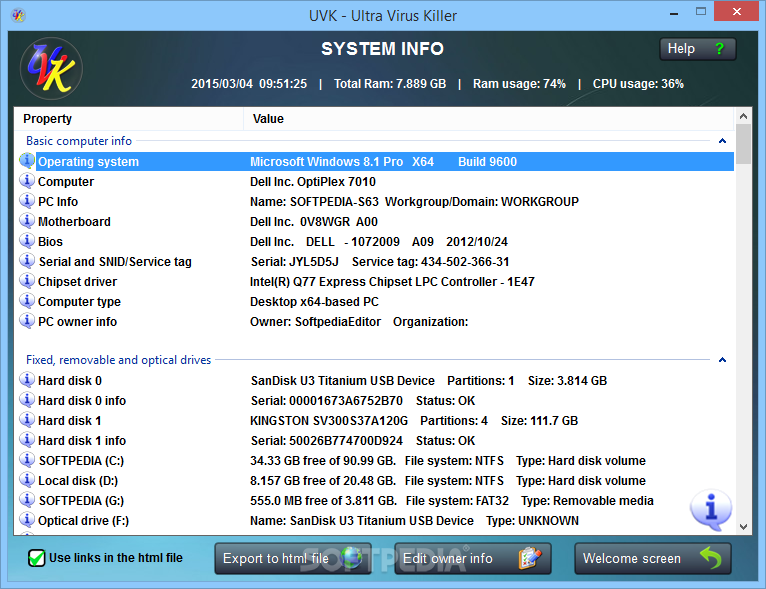Screen dimensions: 766x589
Task: Click info icon beside Hard disk 0 row
Action: [27, 379]
